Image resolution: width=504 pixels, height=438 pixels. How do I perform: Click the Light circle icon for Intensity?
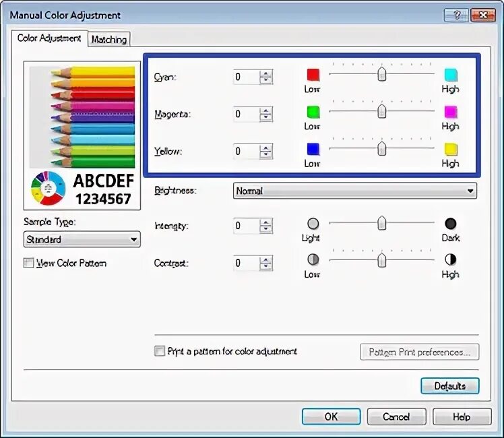click(313, 224)
